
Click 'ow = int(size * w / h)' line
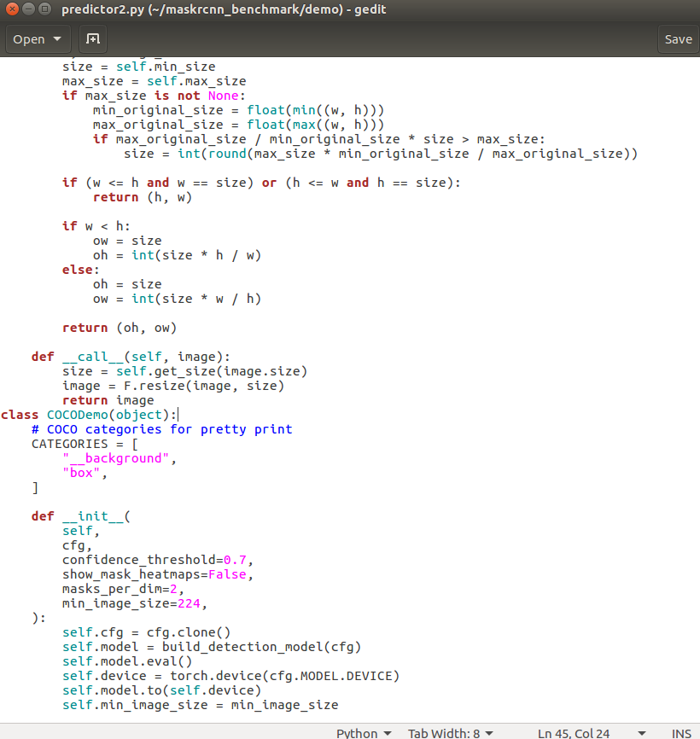[178, 299]
